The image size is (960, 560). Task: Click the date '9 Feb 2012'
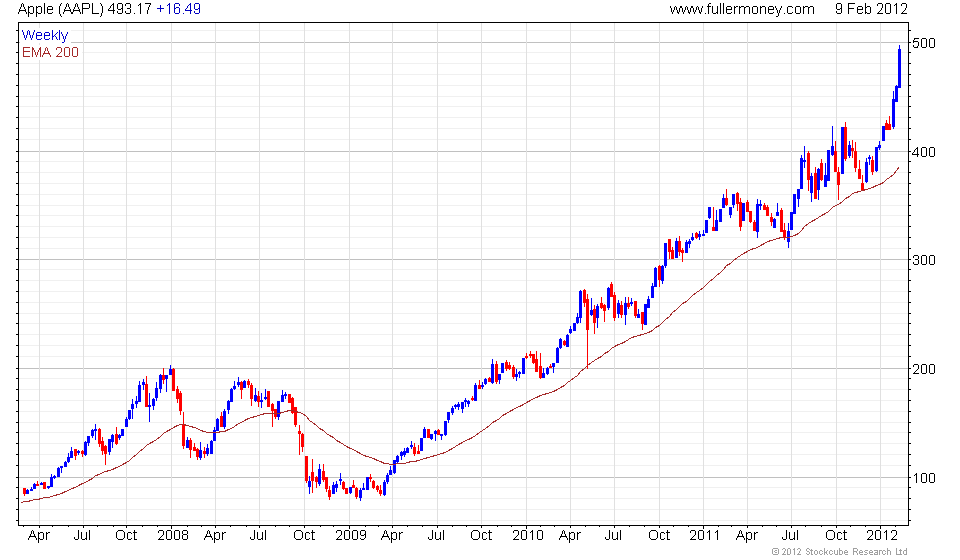(871, 9)
